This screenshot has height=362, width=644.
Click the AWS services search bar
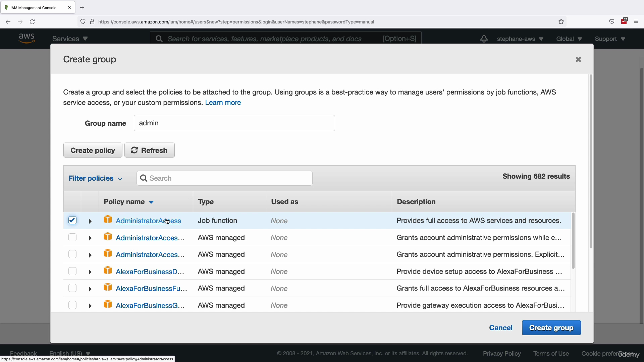click(x=285, y=39)
